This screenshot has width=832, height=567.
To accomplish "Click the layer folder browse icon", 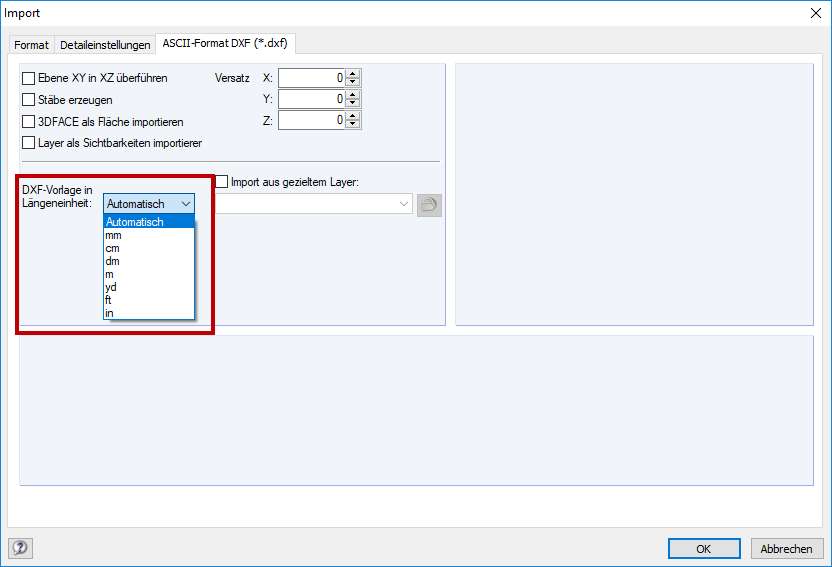I will coord(429,205).
